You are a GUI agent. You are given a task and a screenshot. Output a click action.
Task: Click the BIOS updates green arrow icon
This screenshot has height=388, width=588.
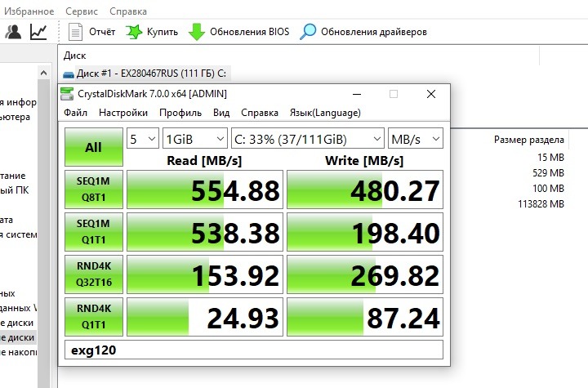coord(197,32)
